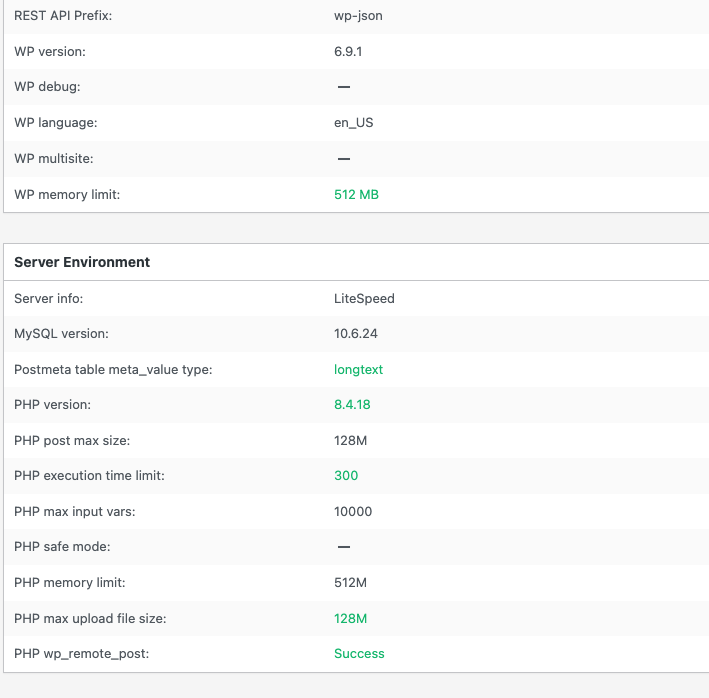Click the WP version value 6.9.1
709x698 pixels.
tap(348, 51)
